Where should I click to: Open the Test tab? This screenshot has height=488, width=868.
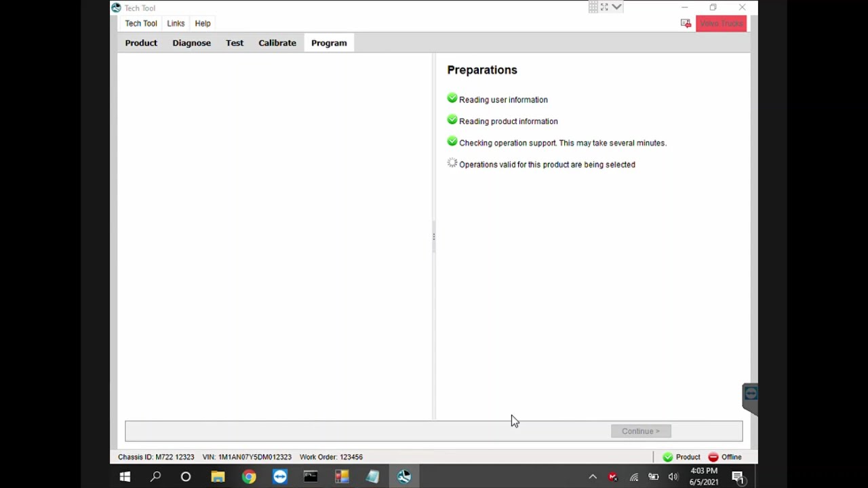235,43
